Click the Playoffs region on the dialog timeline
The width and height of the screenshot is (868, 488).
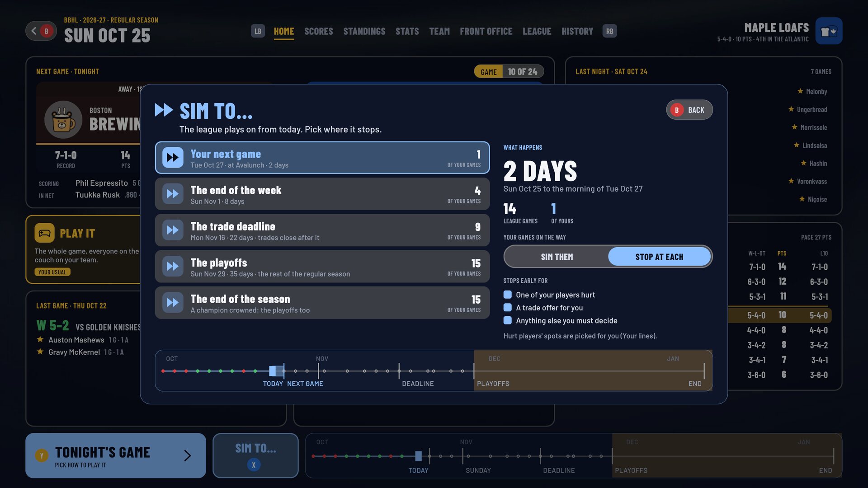pyautogui.click(x=593, y=371)
